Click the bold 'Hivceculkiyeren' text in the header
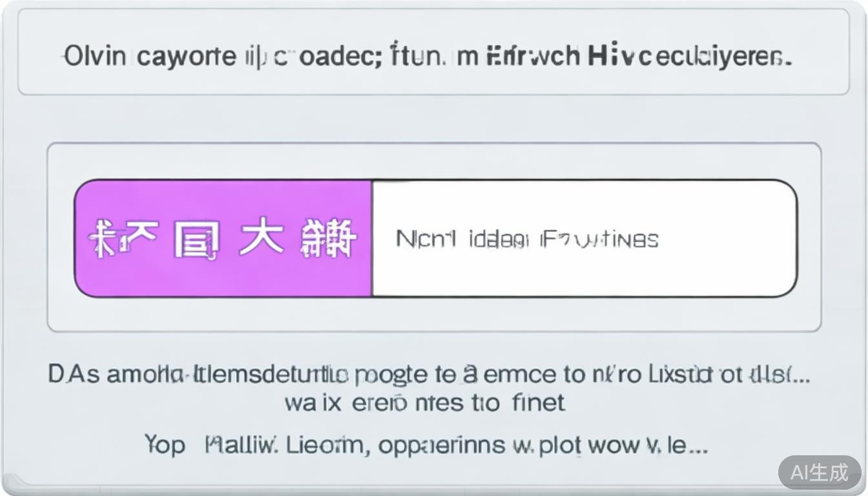The height and width of the screenshot is (496, 868). pyautogui.click(x=690, y=57)
